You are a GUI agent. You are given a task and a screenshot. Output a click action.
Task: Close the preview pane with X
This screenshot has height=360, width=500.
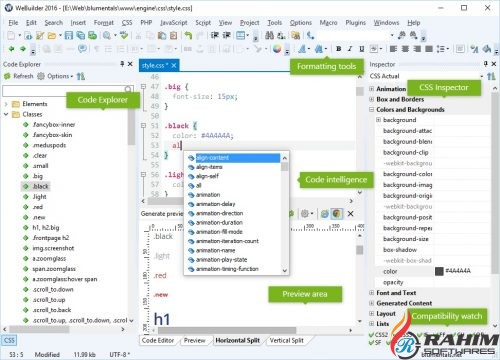[x=350, y=214]
